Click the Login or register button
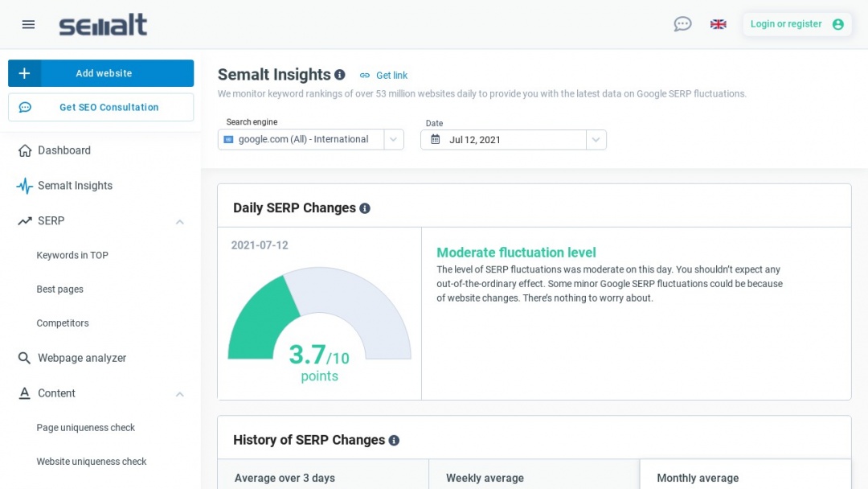868x489 pixels. pos(796,24)
